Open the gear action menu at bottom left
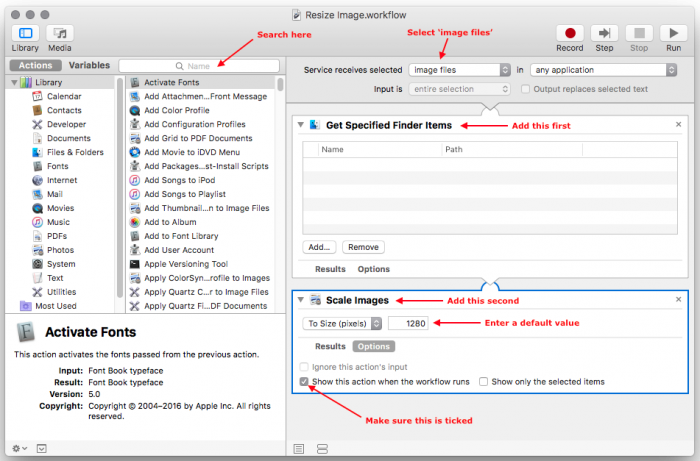 point(19,448)
